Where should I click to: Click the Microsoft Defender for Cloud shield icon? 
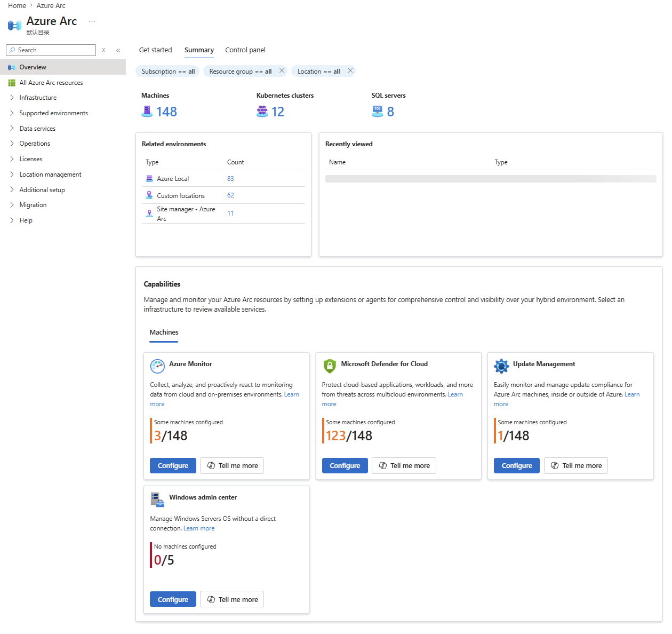(x=330, y=366)
